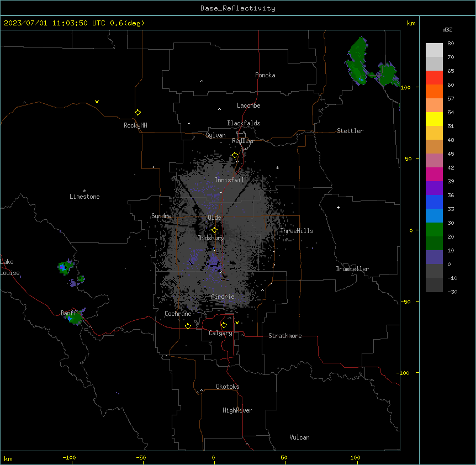This screenshot has width=476, height=465.
Task: Click the Lacombe city label
Action: click(248, 105)
